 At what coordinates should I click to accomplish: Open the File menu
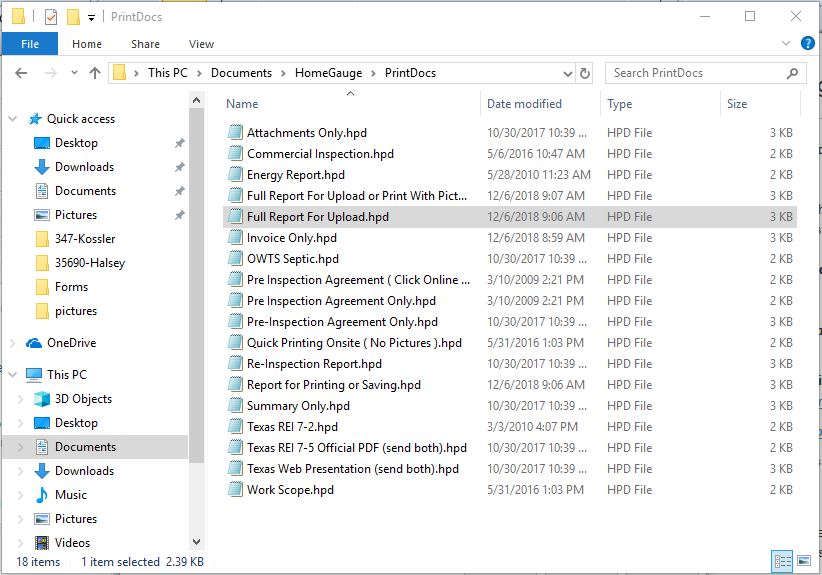[x=30, y=44]
